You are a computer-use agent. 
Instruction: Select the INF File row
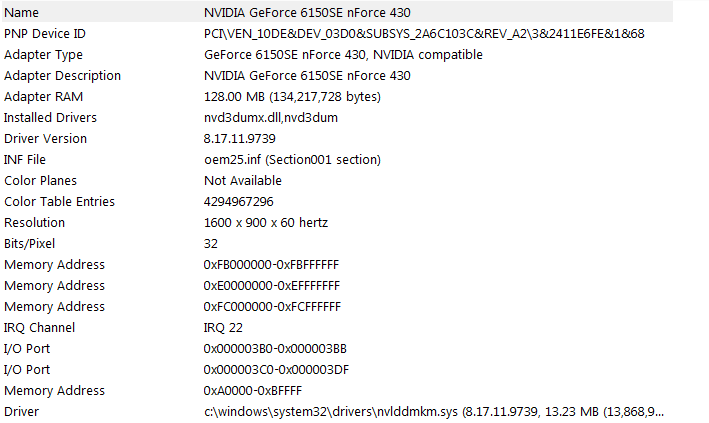337,160
